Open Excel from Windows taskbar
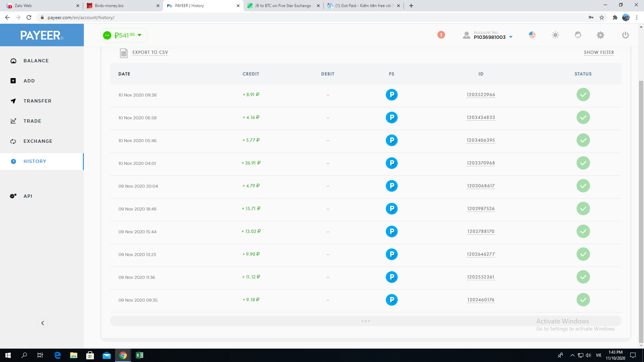 tap(139, 355)
